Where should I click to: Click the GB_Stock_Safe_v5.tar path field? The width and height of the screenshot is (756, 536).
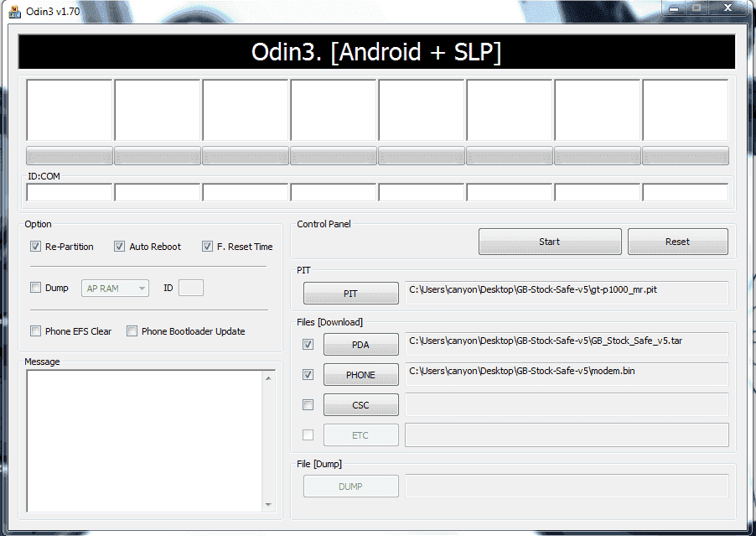tap(567, 344)
